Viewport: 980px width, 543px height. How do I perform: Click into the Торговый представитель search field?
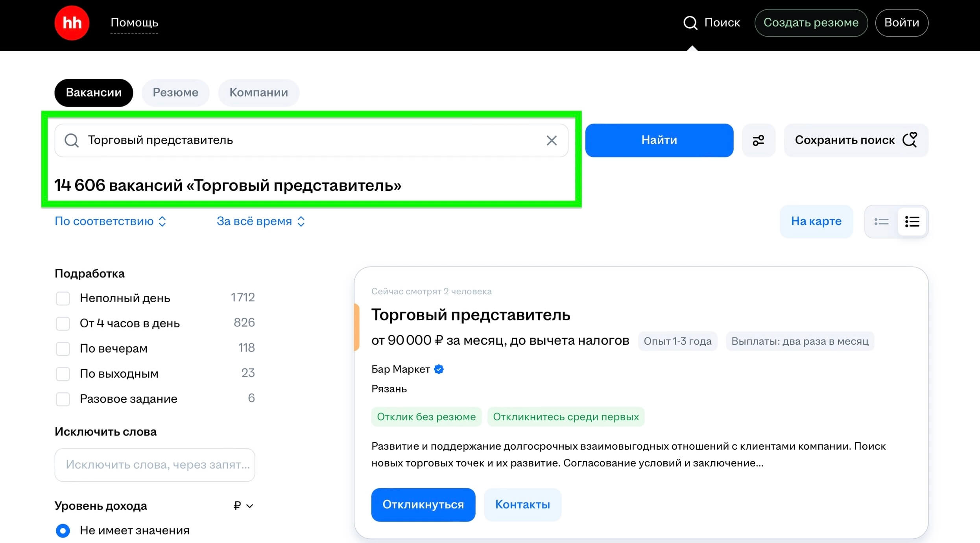tap(312, 140)
